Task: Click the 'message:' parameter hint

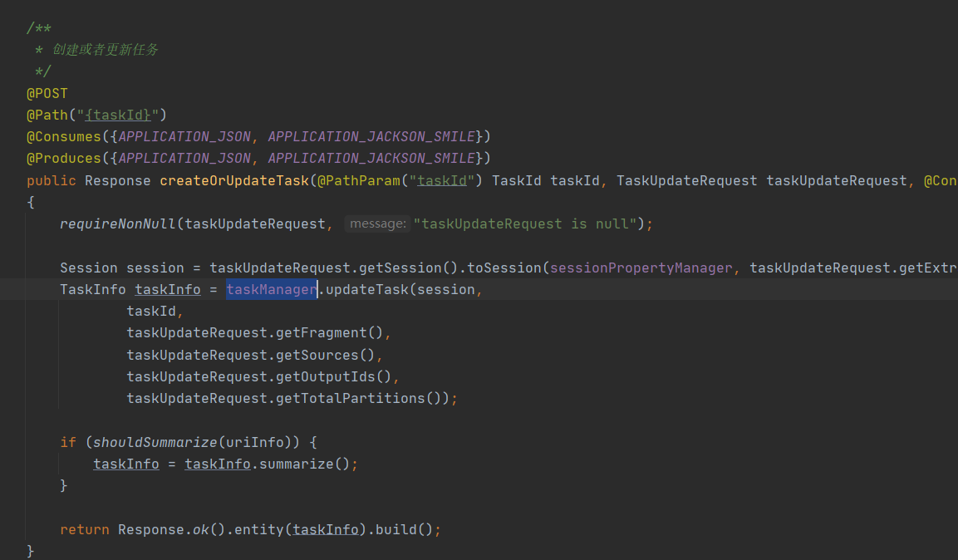Action: tap(377, 224)
